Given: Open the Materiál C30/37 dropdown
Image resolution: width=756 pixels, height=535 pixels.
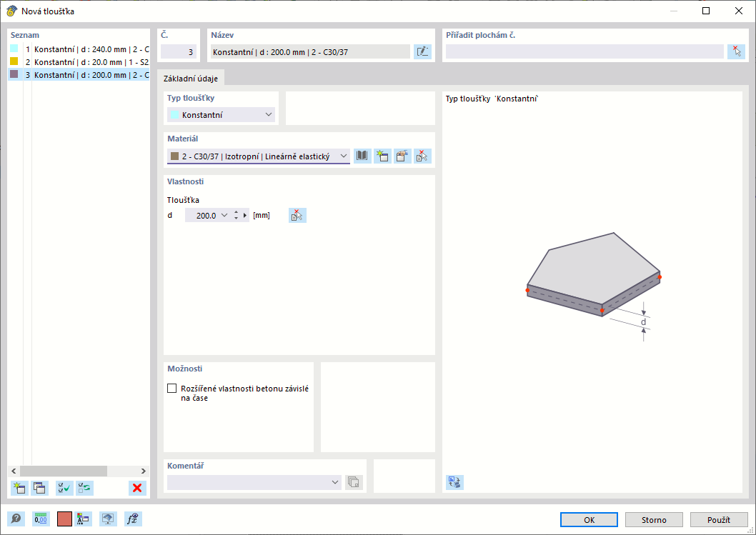Looking at the screenshot, I should (x=259, y=156).
